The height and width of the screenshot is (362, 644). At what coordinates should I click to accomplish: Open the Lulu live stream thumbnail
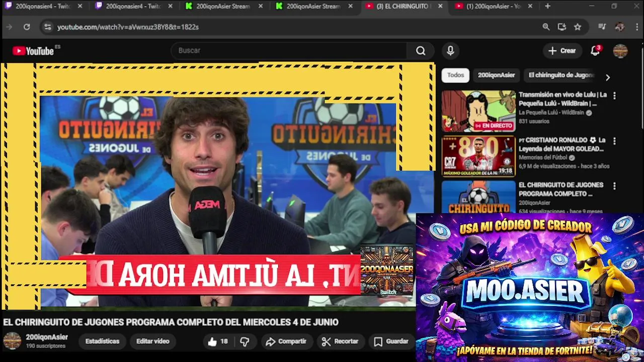point(478,111)
